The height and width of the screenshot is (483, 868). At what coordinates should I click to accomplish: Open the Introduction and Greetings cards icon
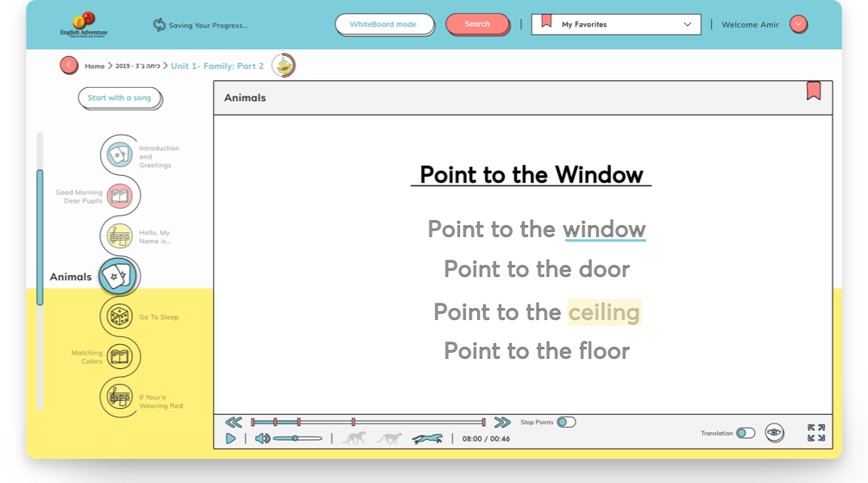point(120,154)
